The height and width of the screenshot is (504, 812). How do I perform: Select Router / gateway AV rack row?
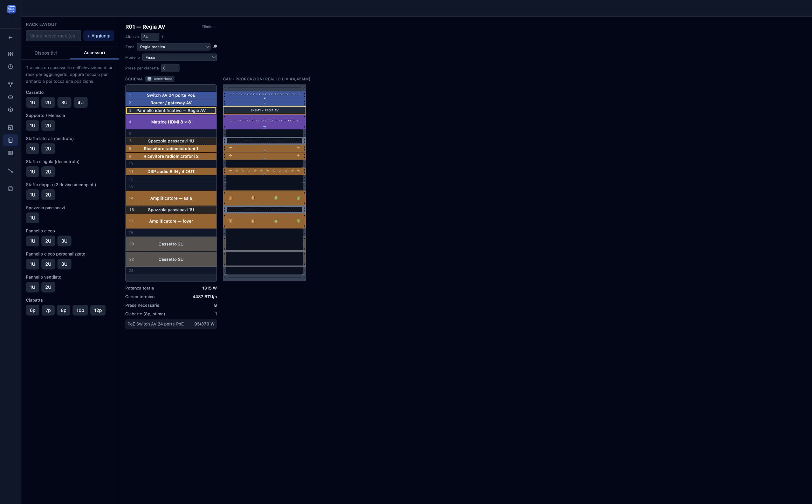(x=171, y=103)
